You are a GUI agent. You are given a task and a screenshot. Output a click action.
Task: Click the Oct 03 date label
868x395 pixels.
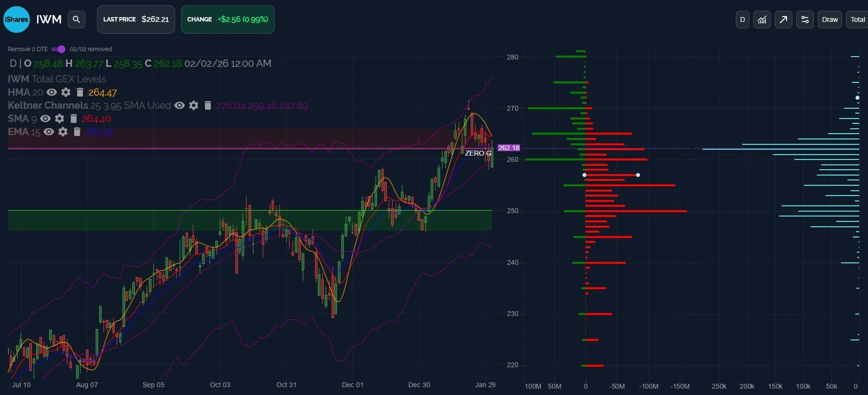[220, 385]
